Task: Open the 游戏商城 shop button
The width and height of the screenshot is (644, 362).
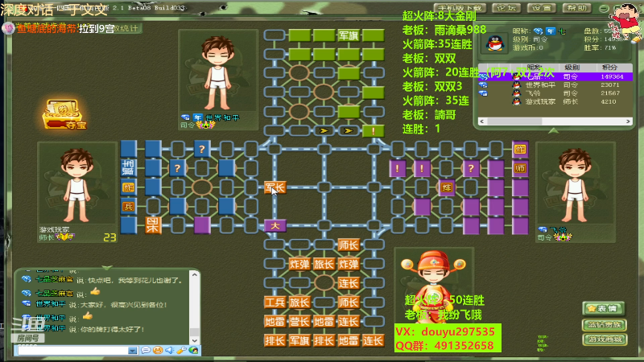Action: click(x=605, y=339)
